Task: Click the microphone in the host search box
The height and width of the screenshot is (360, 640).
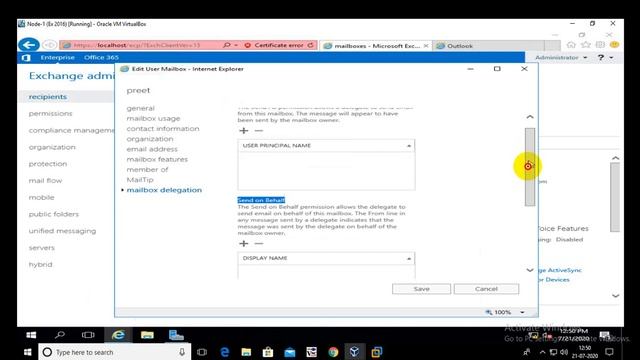Action: [x=182, y=352]
